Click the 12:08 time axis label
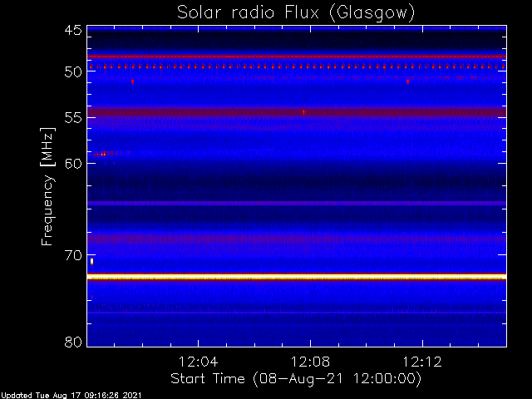Viewport: 532px width, 399px height. (310, 362)
